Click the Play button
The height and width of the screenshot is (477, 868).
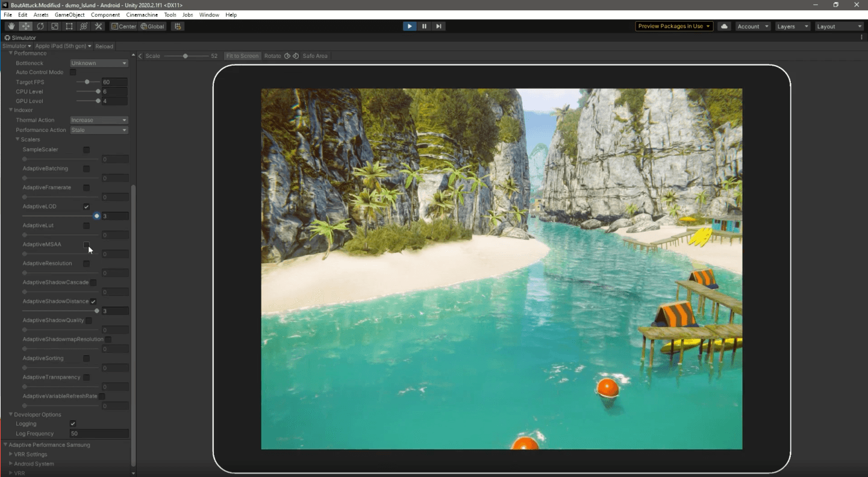[x=410, y=26]
